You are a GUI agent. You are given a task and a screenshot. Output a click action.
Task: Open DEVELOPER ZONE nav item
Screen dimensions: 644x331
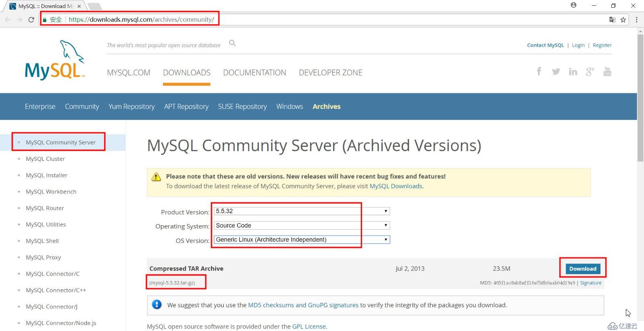[x=330, y=73]
